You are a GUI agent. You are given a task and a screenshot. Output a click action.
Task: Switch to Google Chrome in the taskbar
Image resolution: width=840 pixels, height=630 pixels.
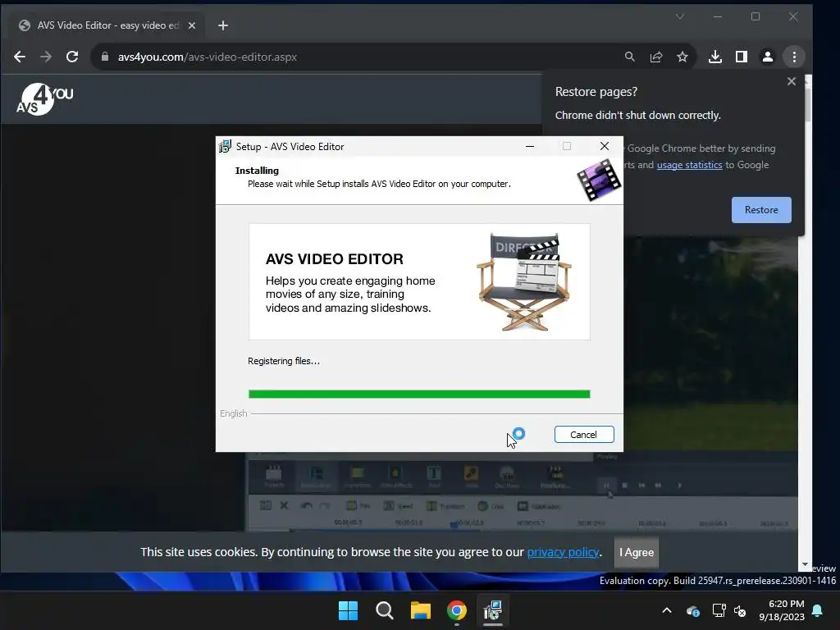pos(456,610)
